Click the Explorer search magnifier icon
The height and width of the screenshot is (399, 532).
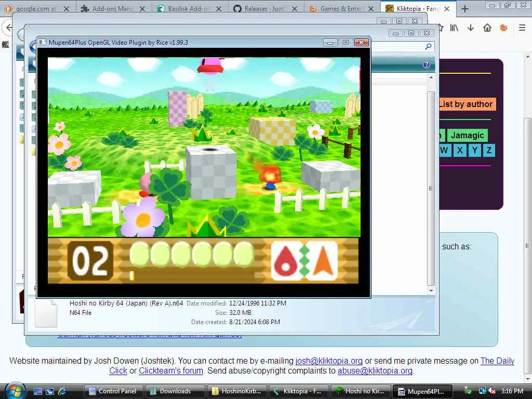tap(429, 46)
